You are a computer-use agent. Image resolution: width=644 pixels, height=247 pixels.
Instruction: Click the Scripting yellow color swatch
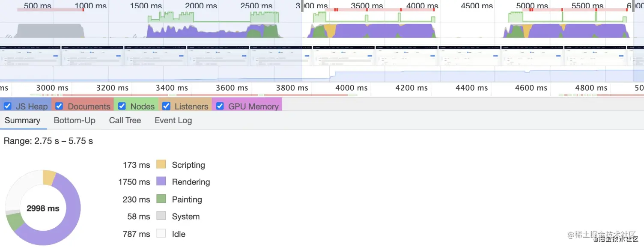[161, 164]
